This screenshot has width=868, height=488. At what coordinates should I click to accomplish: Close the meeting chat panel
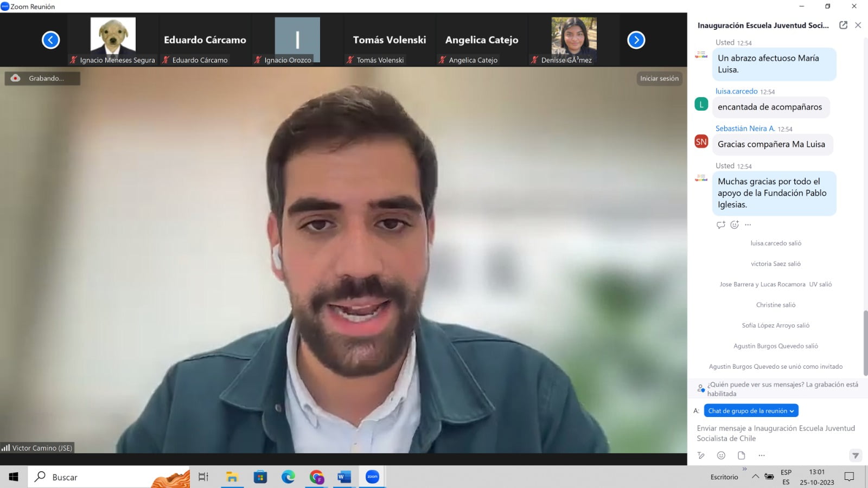pos(858,25)
